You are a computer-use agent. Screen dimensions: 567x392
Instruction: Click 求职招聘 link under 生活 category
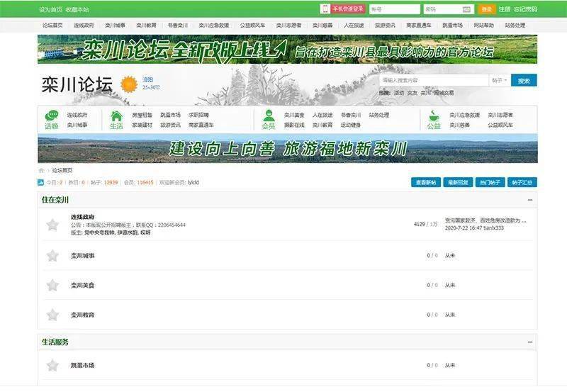[x=198, y=115]
